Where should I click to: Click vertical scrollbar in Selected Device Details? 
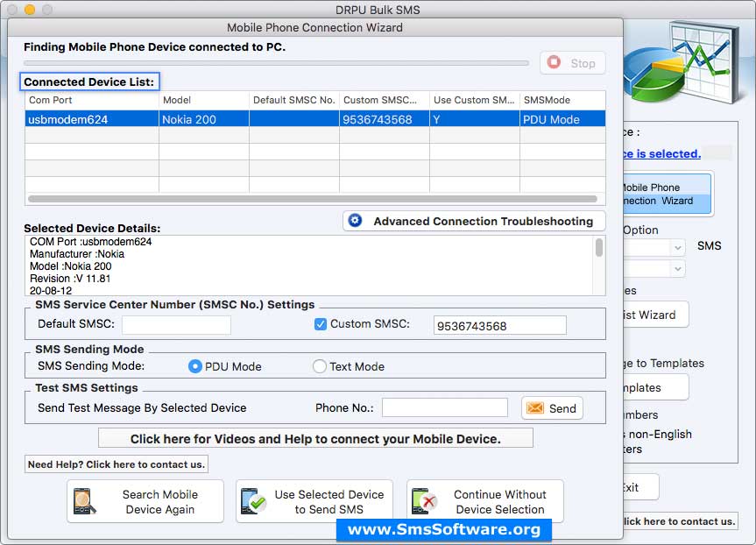tap(599, 247)
